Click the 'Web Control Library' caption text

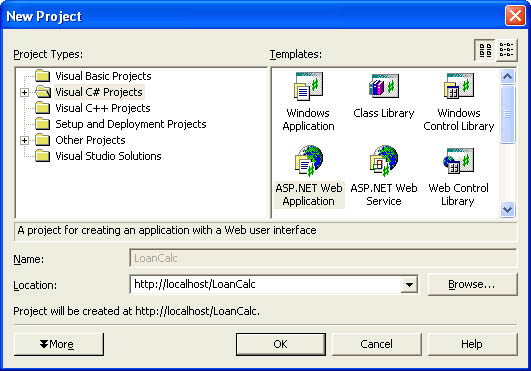click(x=459, y=195)
